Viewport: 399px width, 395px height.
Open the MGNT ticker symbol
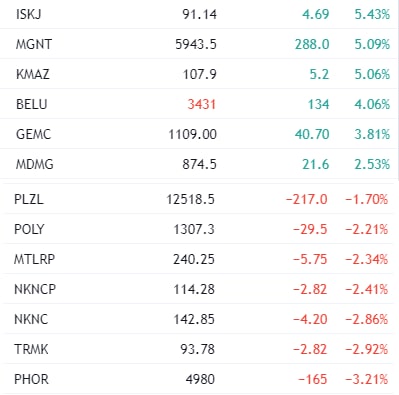coord(34,44)
